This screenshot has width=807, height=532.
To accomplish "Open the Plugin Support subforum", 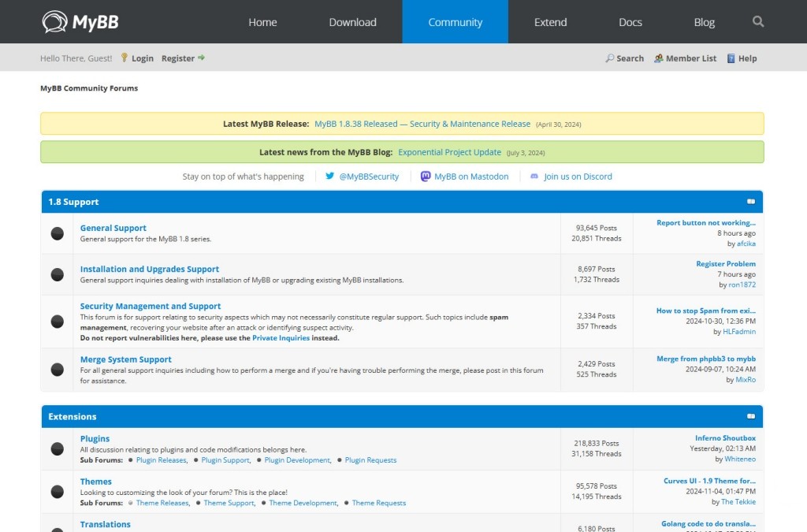I will pos(225,460).
